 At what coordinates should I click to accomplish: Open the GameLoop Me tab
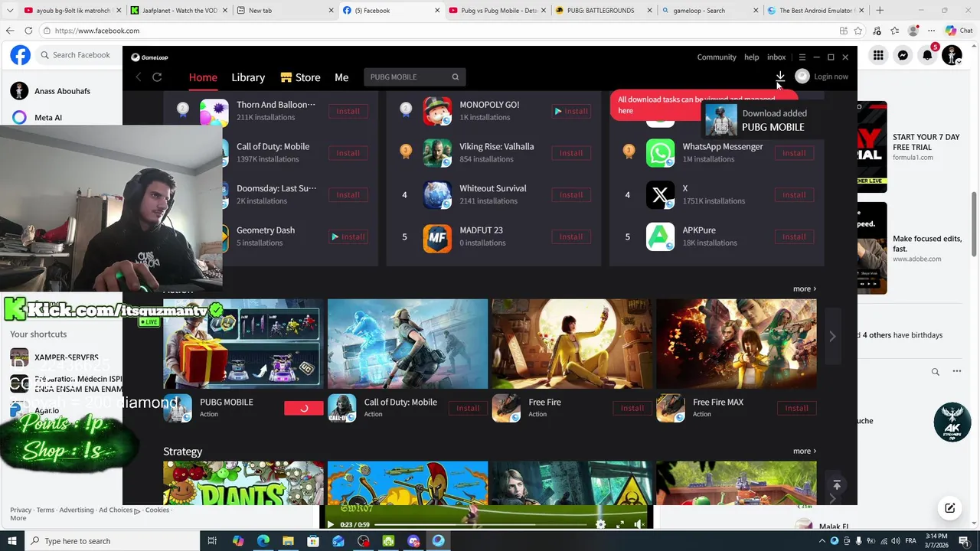point(341,77)
